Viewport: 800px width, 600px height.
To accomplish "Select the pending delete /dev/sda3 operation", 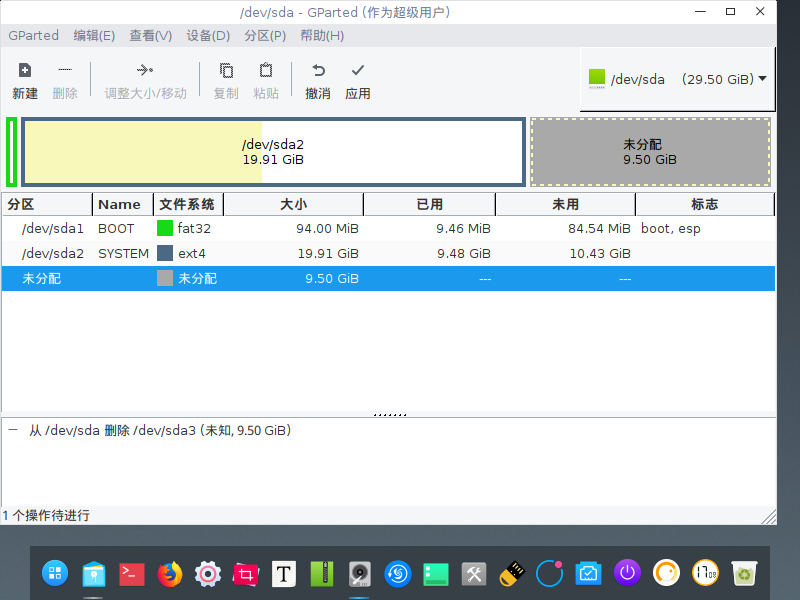I will click(x=160, y=431).
